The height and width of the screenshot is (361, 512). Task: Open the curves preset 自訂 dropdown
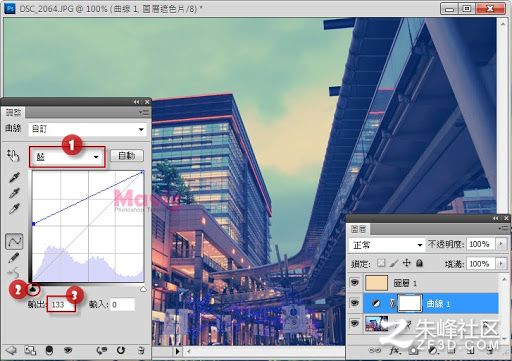tap(88, 129)
